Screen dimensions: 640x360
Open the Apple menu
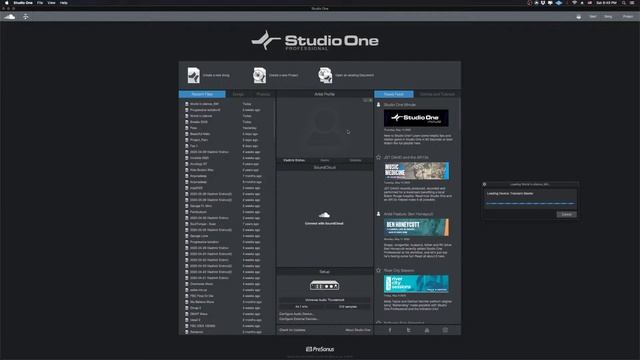pyautogui.click(x=6, y=3)
